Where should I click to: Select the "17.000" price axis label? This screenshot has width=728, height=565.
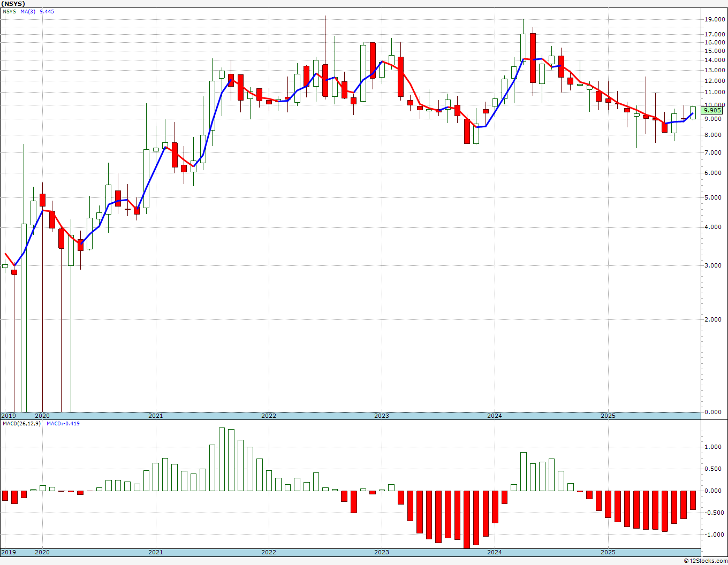pos(715,34)
